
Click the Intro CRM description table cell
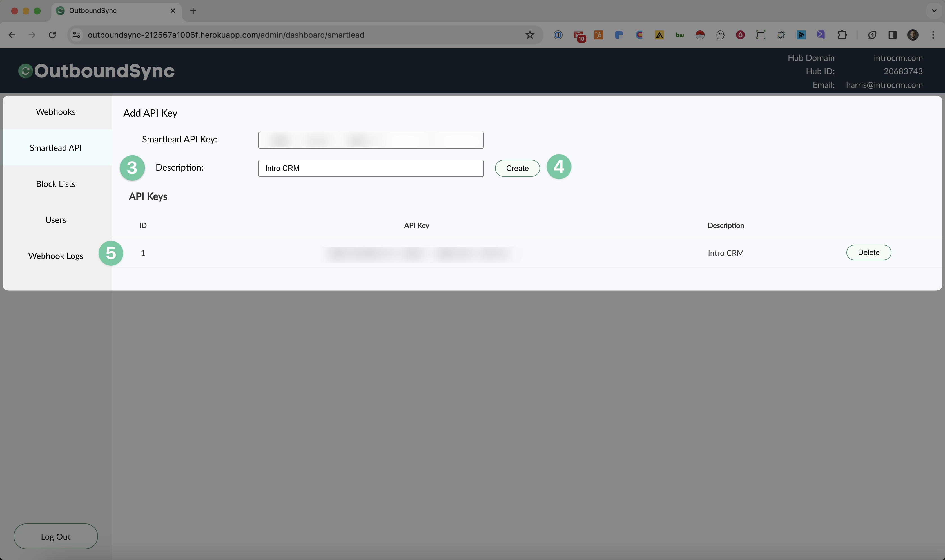(726, 253)
